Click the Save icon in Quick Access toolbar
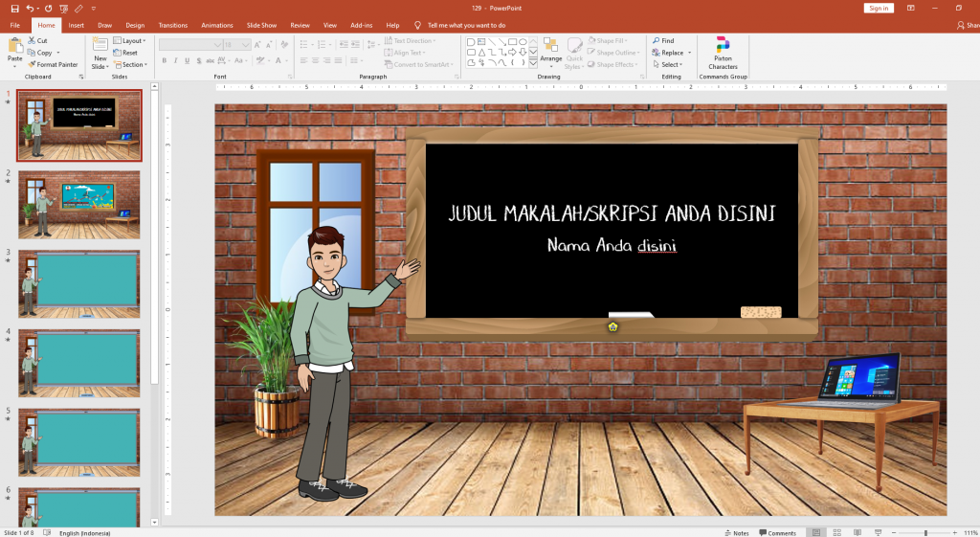This screenshot has height=537, width=980. point(14,8)
